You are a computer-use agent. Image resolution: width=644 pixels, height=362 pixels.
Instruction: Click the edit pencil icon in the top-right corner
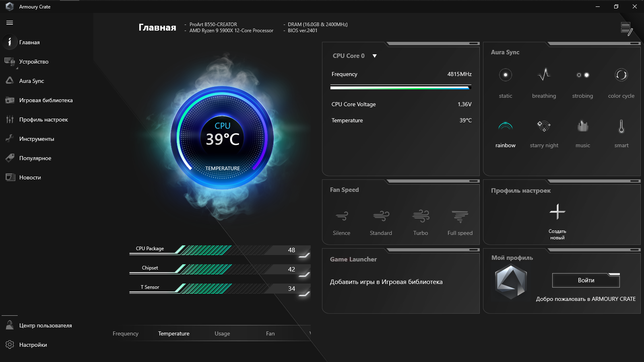[627, 28]
